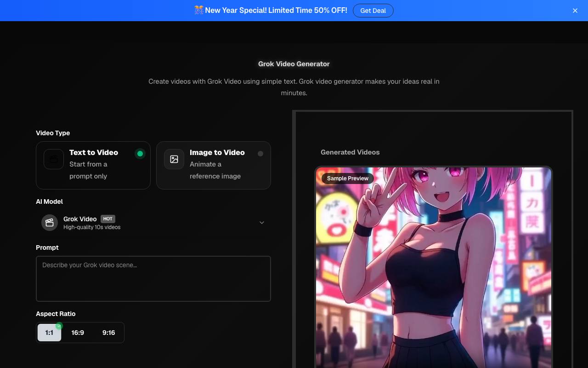Click the 'Create videos with Grok Video' description text
Viewport: 588px width, 368px height.
click(294, 87)
